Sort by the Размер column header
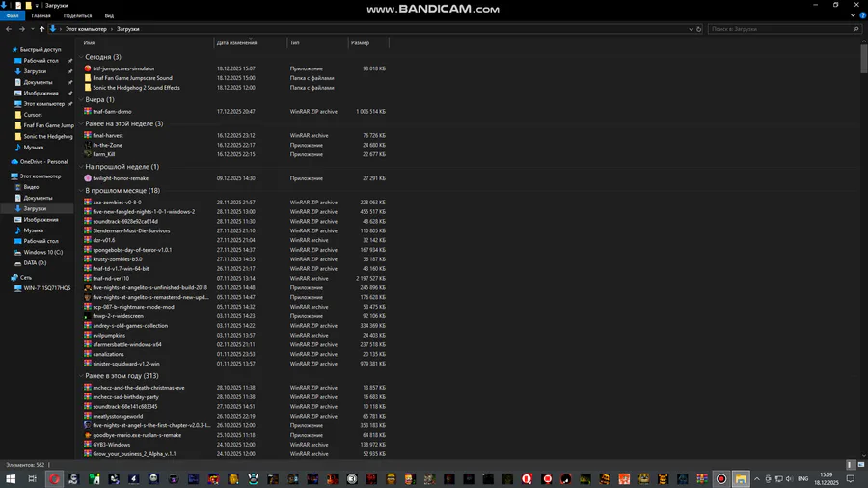 click(x=360, y=42)
